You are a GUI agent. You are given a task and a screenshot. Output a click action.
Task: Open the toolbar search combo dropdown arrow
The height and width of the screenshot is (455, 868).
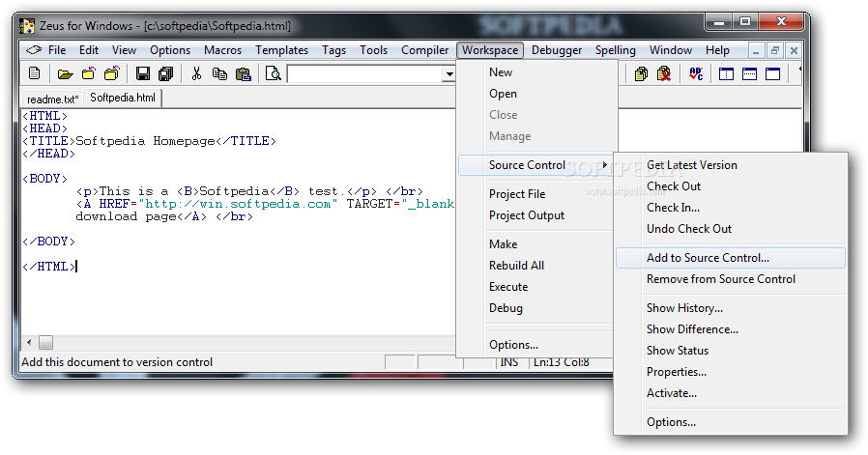click(x=448, y=74)
